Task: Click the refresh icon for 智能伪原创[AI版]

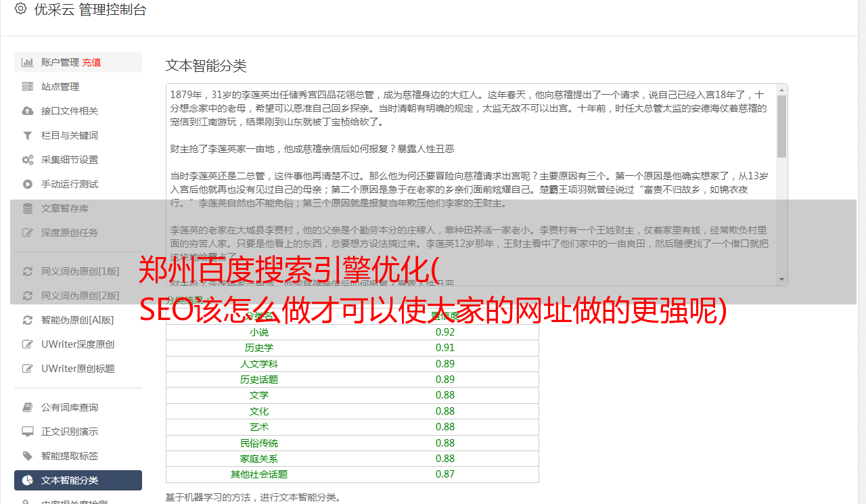Action: tap(28, 320)
